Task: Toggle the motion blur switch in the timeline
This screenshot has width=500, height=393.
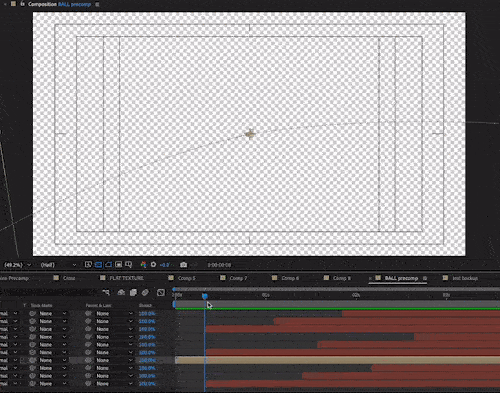Action: pyautogui.click(x=145, y=293)
